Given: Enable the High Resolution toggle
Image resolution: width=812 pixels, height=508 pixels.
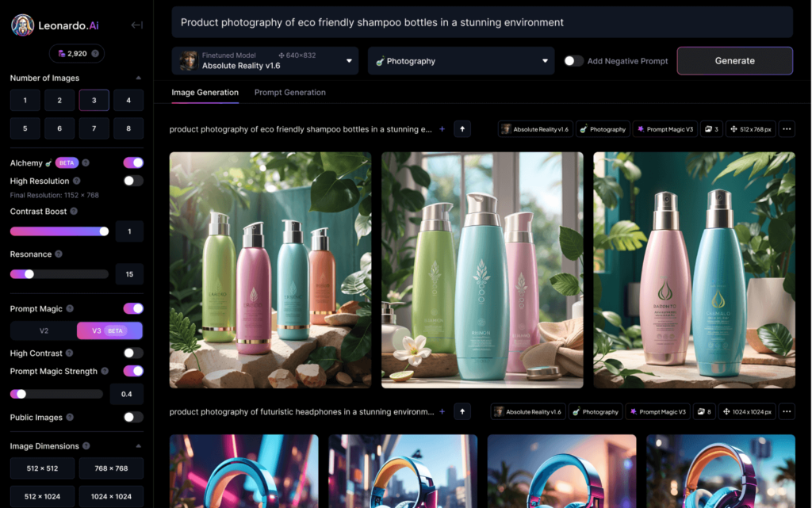Looking at the screenshot, I should (133, 181).
